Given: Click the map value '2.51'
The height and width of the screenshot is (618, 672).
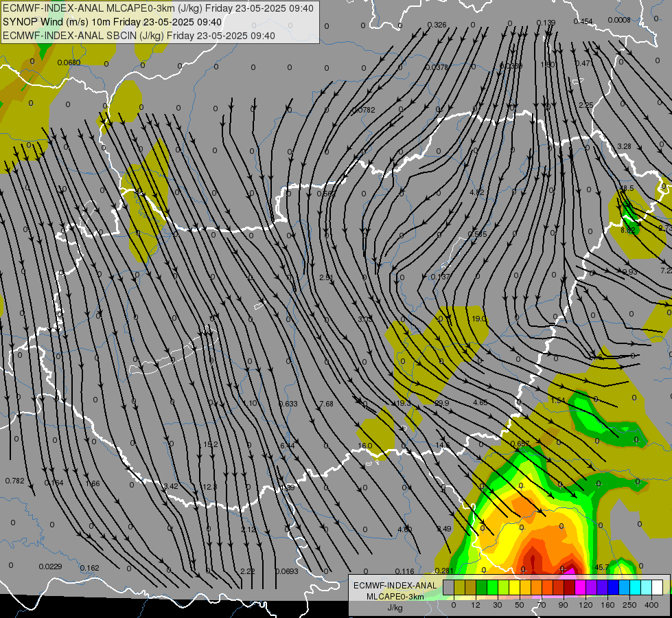Looking at the screenshot, I should pos(326,277).
